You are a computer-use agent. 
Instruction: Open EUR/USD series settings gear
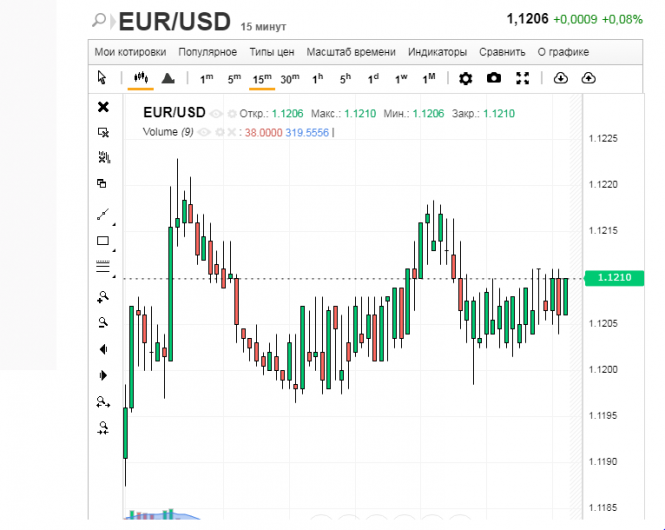tap(232, 114)
